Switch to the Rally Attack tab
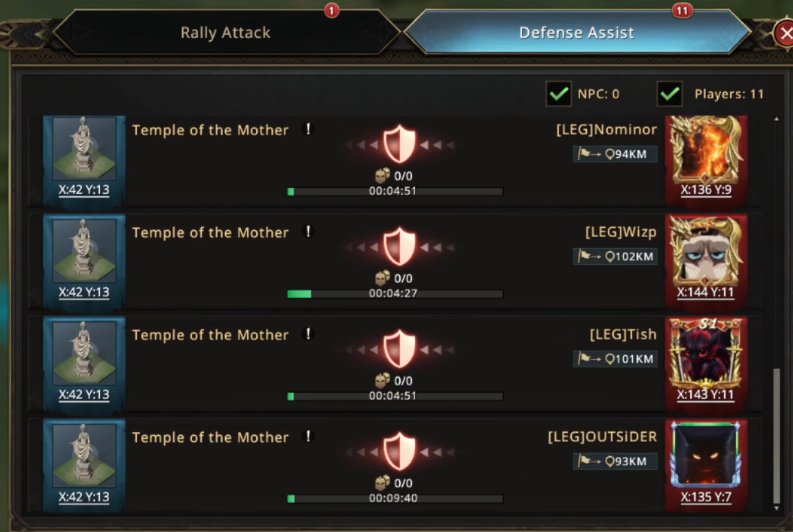 [225, 32]
